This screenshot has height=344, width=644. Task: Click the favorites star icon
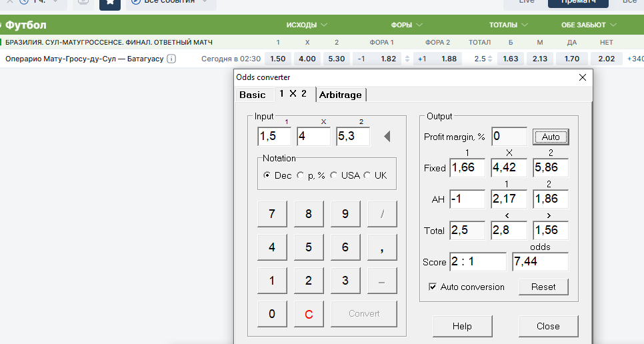pyautogui.click(x=110, y=2)
